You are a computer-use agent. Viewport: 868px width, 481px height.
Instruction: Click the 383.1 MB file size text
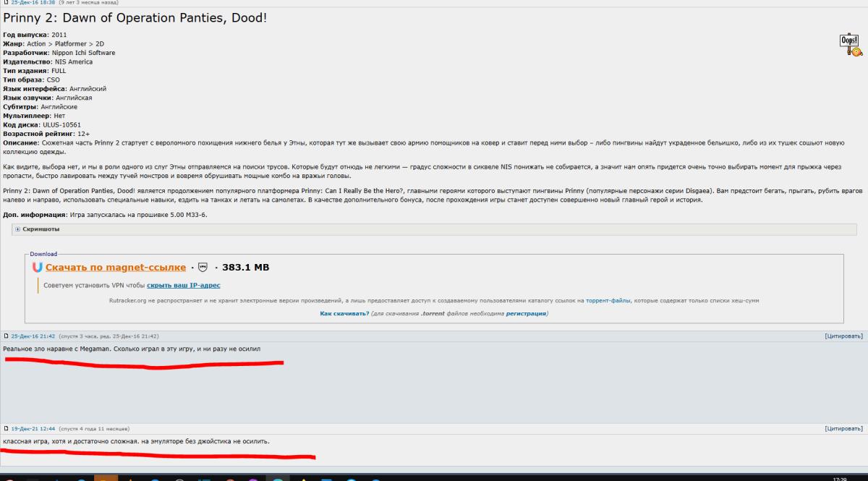point(245,268)
